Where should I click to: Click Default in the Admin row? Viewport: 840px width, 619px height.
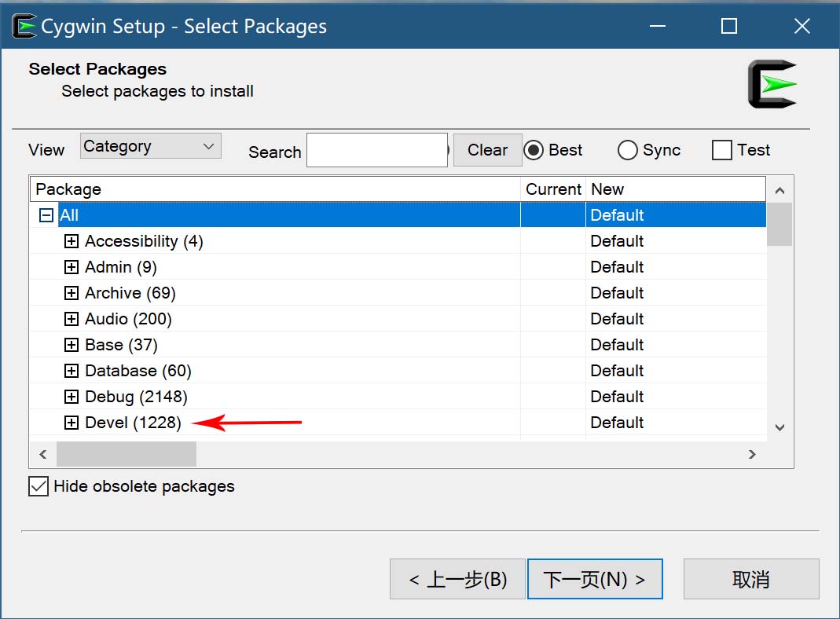coord(617,267)
